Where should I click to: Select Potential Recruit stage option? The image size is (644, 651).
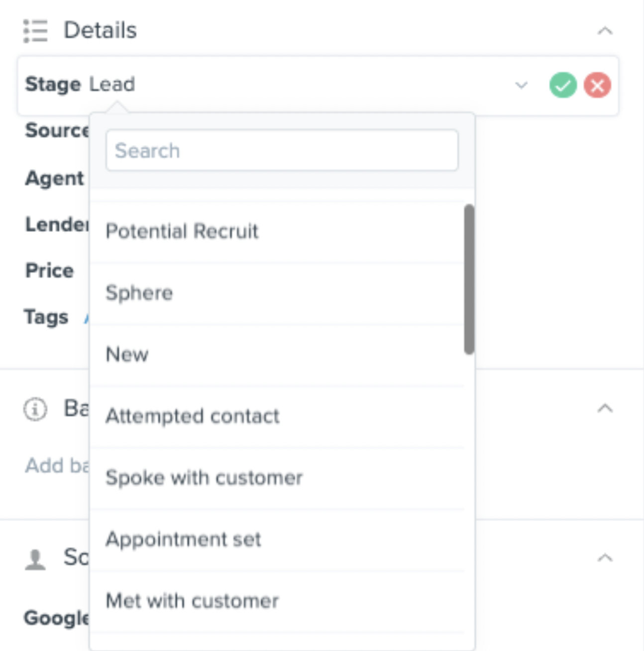point(277,231)
